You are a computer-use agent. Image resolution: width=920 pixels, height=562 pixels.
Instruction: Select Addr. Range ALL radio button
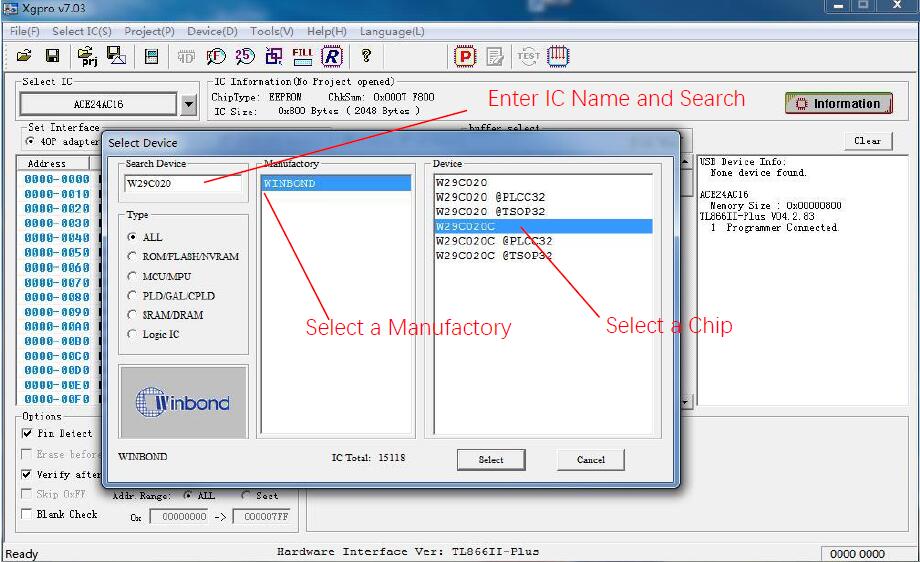pyautogui.click(x=188, y=495)
